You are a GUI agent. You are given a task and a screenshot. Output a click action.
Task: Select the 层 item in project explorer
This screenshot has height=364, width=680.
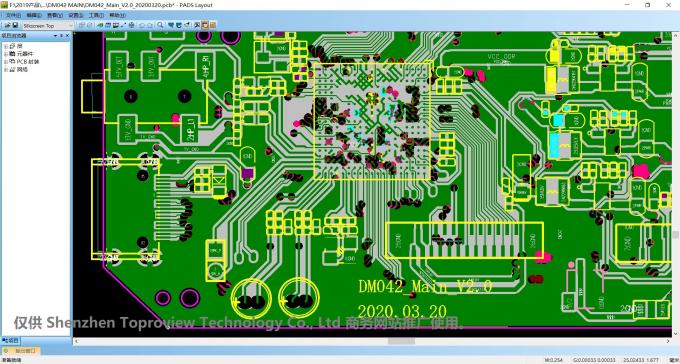(x=20, y=46)
